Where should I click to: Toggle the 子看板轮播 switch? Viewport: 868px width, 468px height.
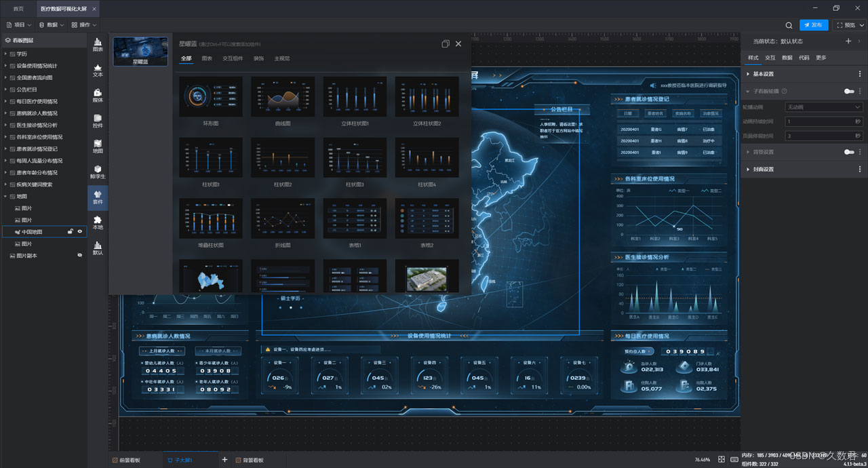(x=848, y=91)
